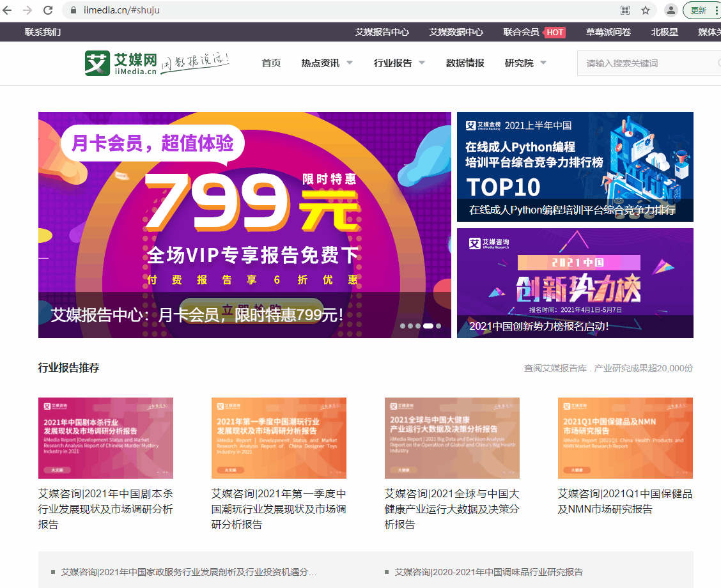Open the Python编程 TOP10 ranking banner
721x588 pixels.
point(575,166)
